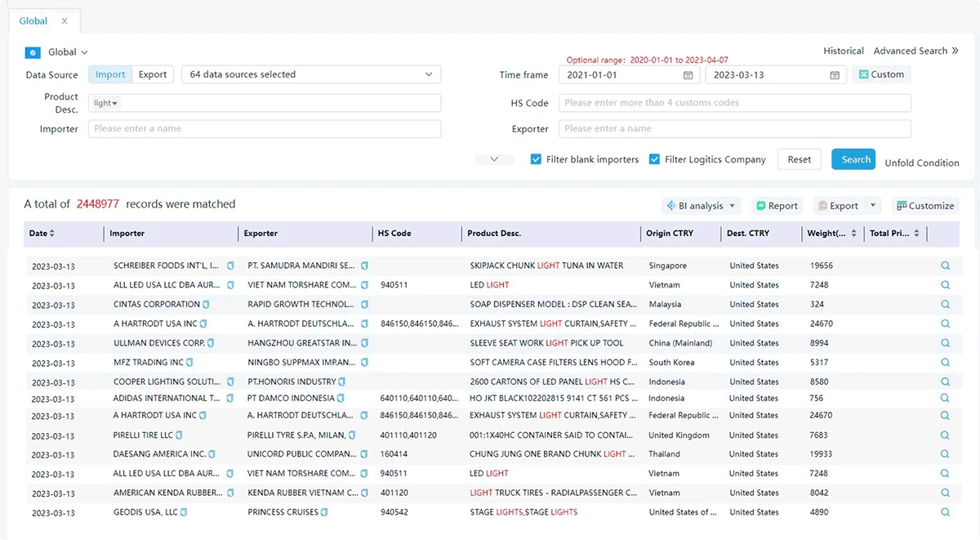Screen dimensions: 980x540
Task: Open Advanced Search
Action: pyautogui.click(x=911, y=51)
